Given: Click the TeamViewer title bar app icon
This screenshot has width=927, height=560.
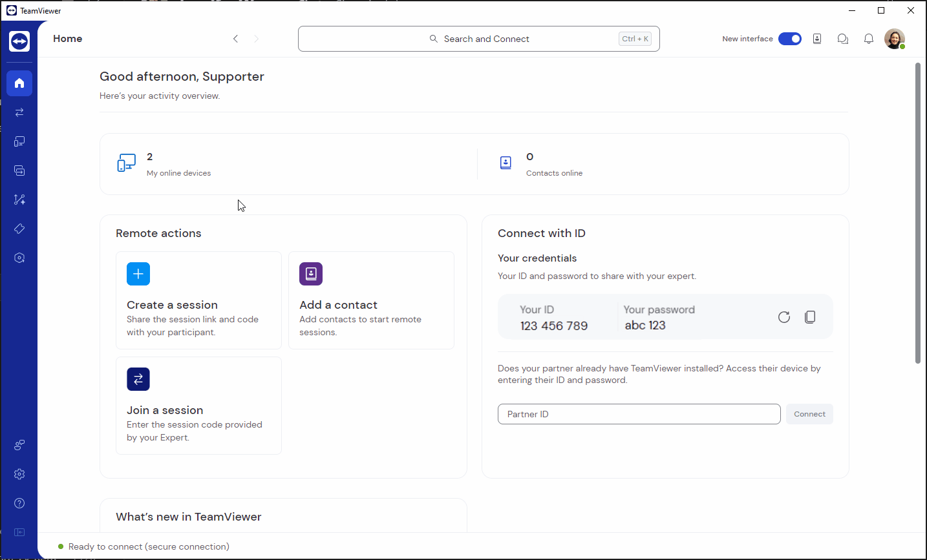Looking at the screenshot, I should pyautogui.click(x=11, y=10).
